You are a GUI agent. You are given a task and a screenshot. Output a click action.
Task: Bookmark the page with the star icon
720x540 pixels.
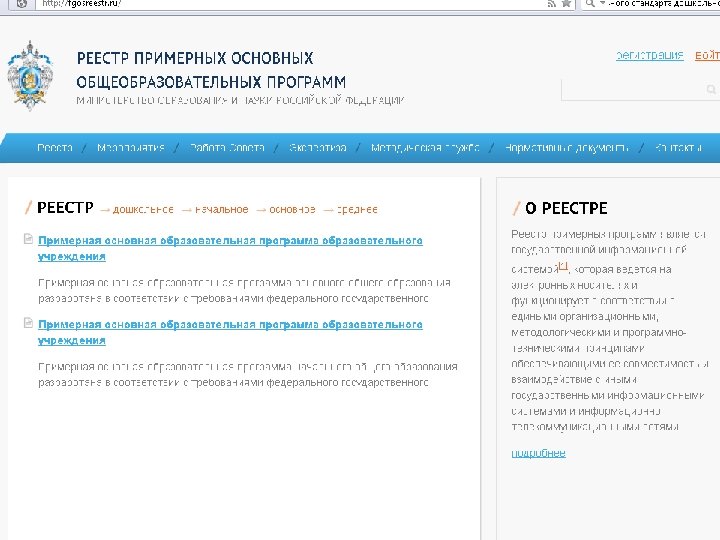click(x=566, y=4)
